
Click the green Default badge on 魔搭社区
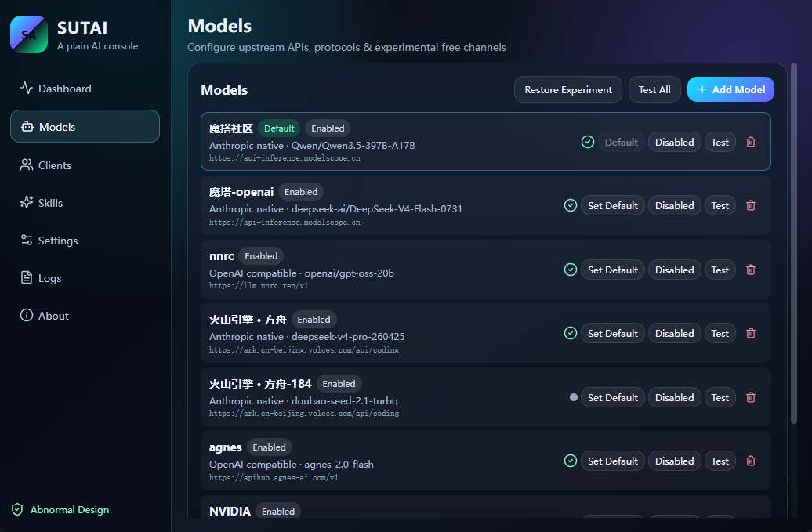tap(279, 128)
